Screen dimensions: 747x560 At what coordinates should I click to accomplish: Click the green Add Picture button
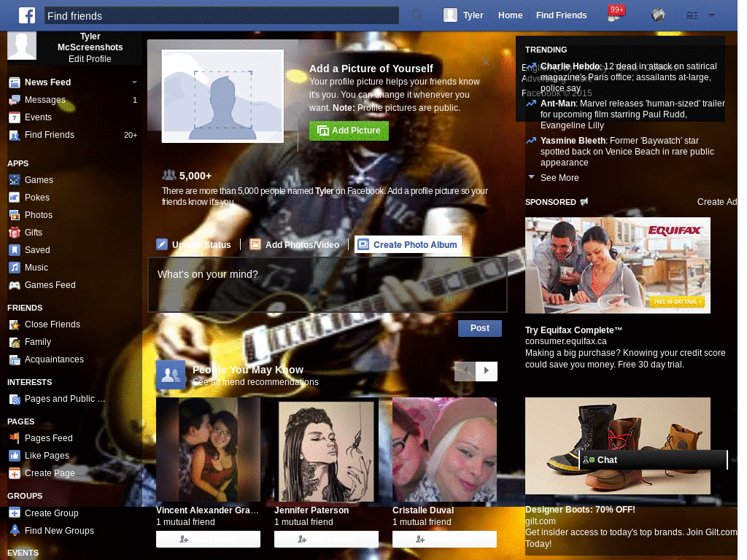[x=349, y=131]
